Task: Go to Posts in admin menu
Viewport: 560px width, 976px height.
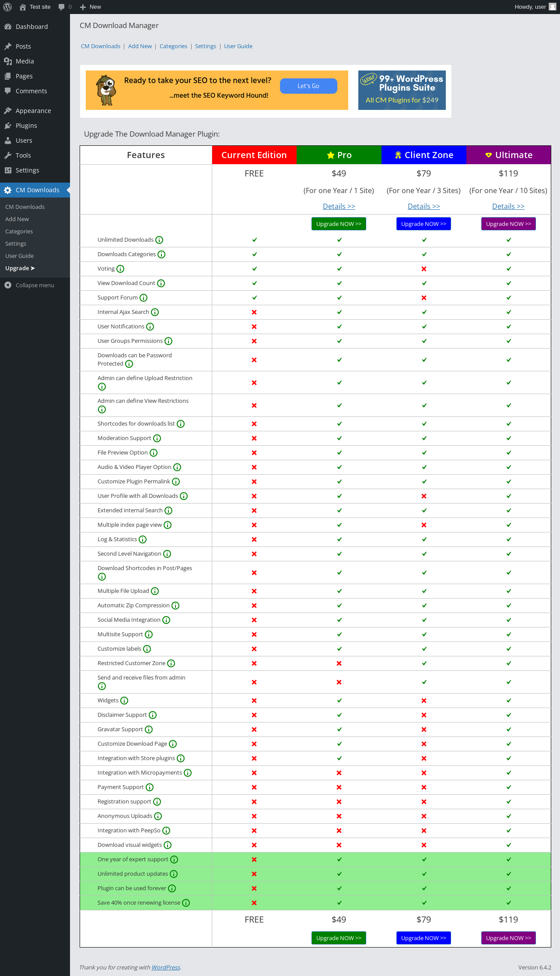Action: click(x=35, y=46)
